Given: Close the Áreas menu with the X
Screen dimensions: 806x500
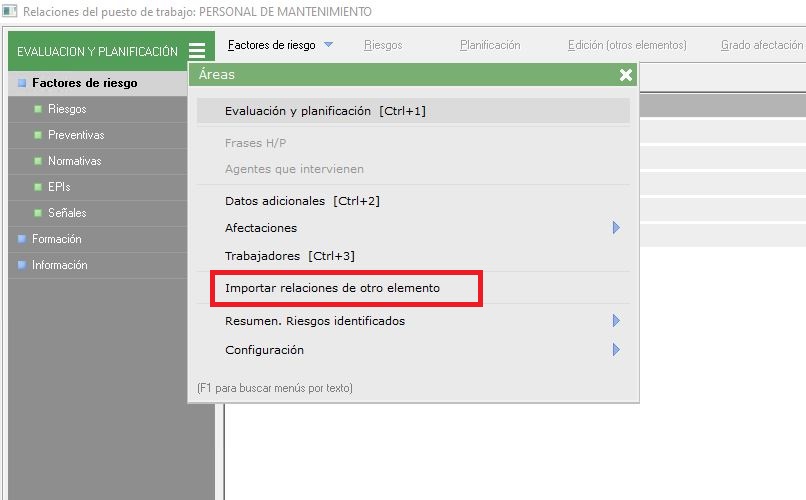Looking at the screenshot, I should click(x=625, y=75).
